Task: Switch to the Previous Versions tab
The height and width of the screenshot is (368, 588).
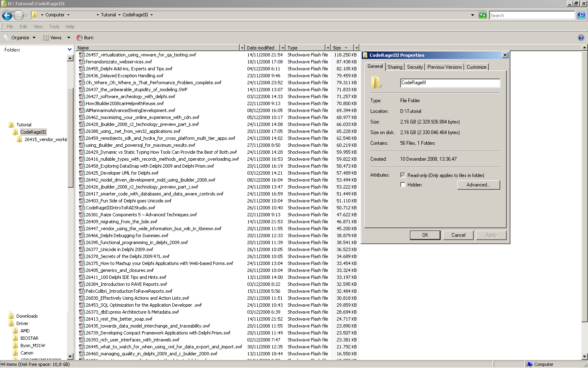Action: [x=445, y=67]
